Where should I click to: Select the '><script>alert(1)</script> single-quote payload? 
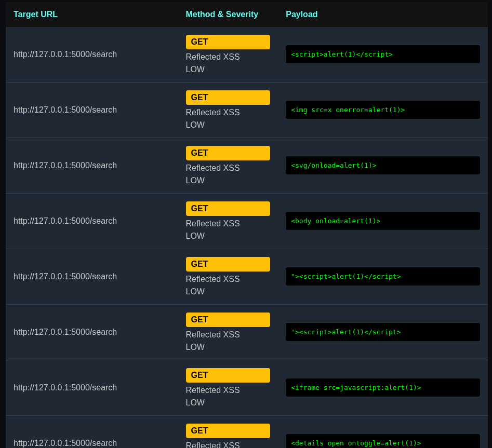(x=383, y=332)
